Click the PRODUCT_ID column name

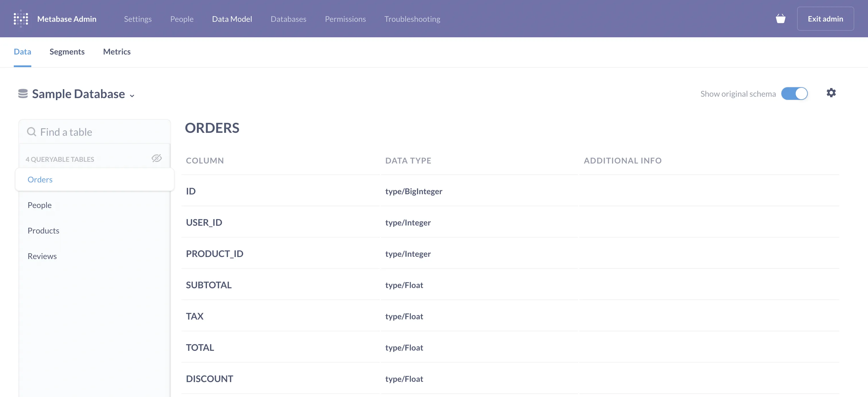click(x=215, y=254)
